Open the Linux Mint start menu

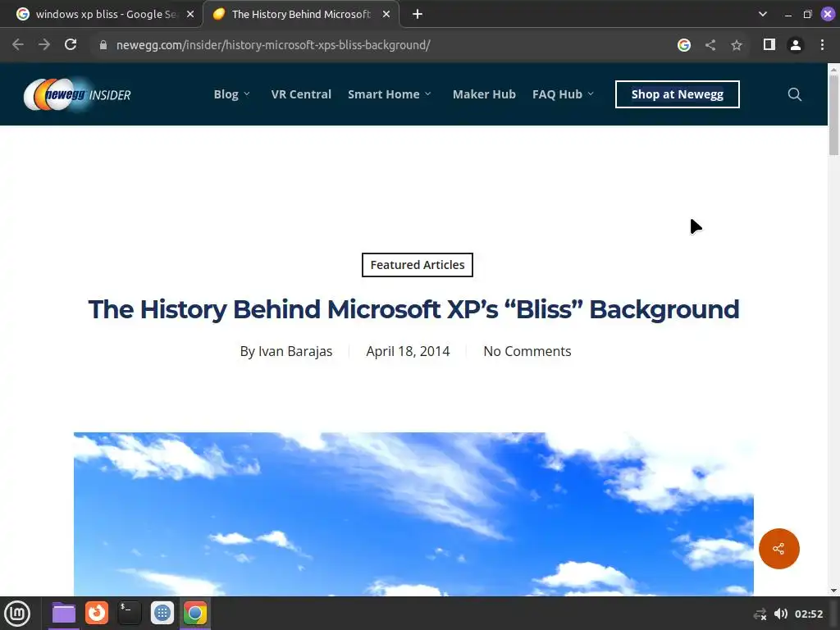(x=17, y=614)
